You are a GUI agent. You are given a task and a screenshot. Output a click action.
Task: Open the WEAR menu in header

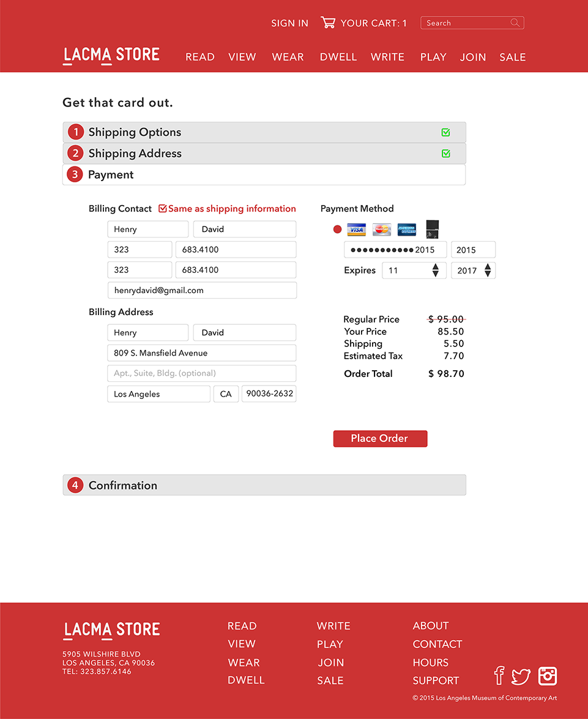288,57
